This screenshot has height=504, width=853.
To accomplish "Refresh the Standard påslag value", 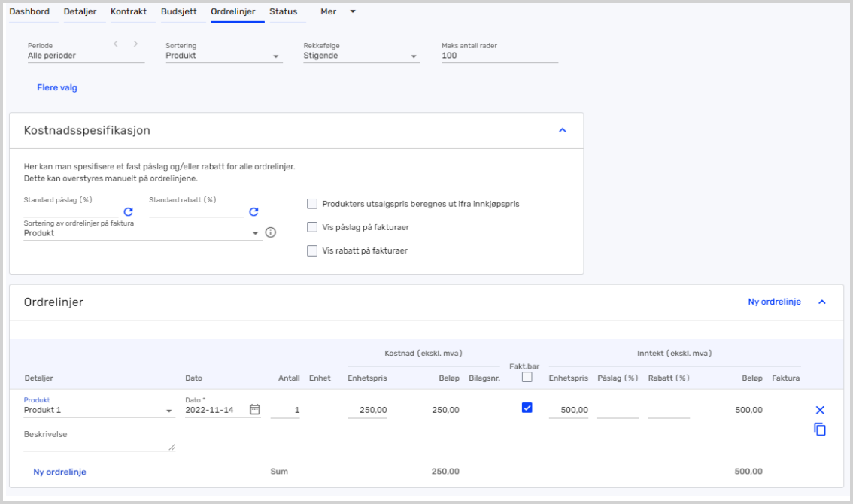I will click(129, 211).
